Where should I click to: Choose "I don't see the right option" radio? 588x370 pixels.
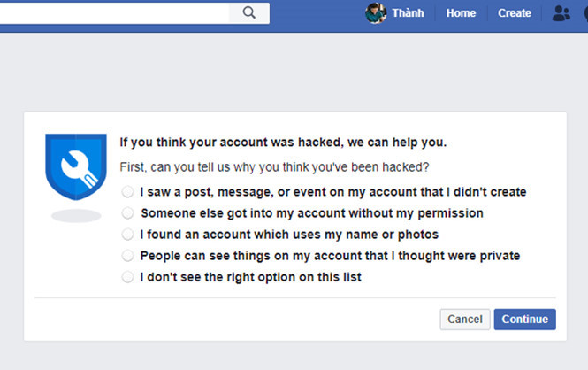point(128,277)
